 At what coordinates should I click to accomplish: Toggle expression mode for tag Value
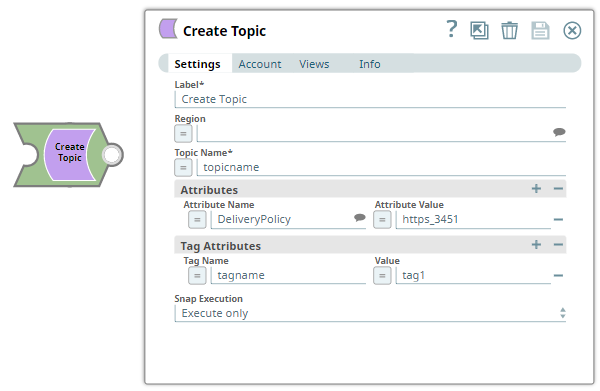pyautogui.click(x=382, y=275)
